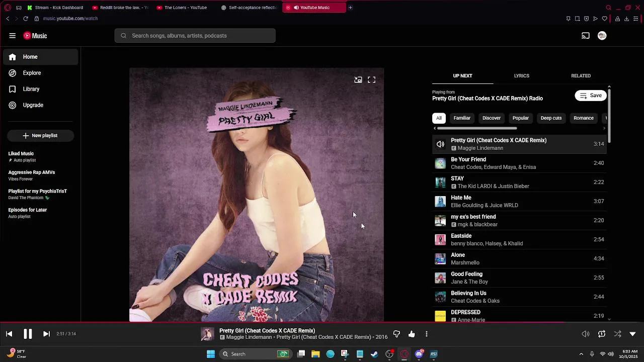Screen dimensions: 644x362
Task: Open current song thumbnail in player bar
Action: pos(207,334)
